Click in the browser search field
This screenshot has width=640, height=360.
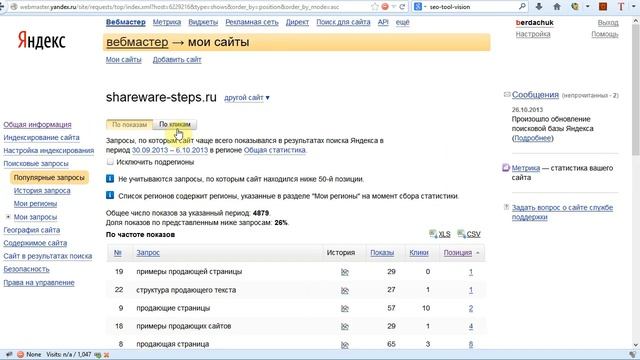point(473,7)
